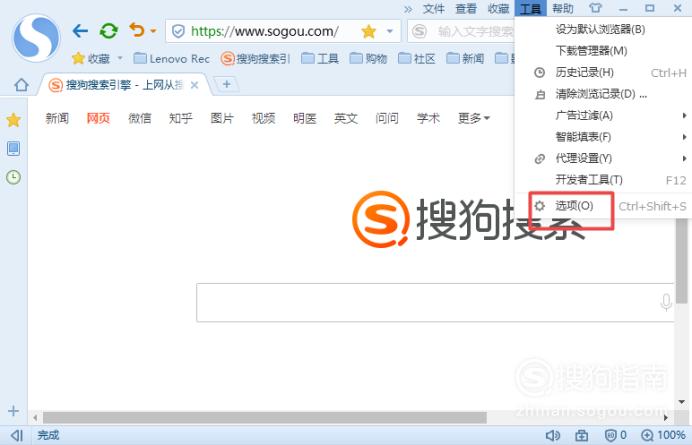Viewport: 692px width, 445px height.
Task: Close the 搜狗搜索引擎 tab
Action: pyautogui.click(x=194, y=85)
